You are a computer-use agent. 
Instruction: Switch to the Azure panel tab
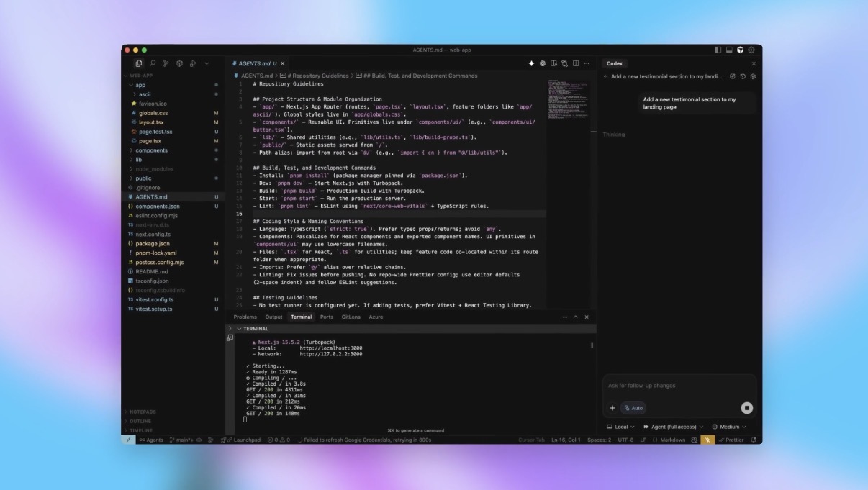pos(376,317)
